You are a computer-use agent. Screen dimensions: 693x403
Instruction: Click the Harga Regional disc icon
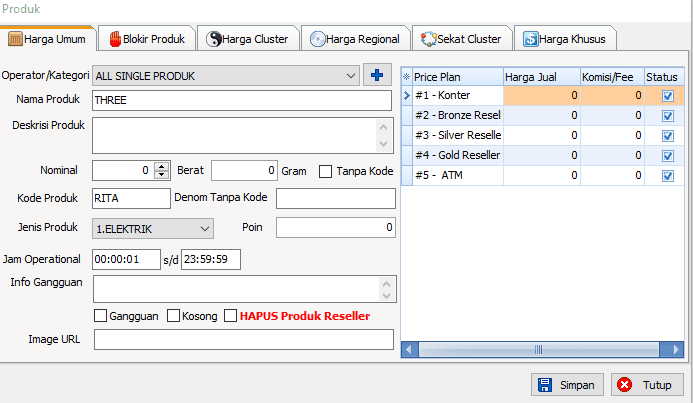coord(318,39)
